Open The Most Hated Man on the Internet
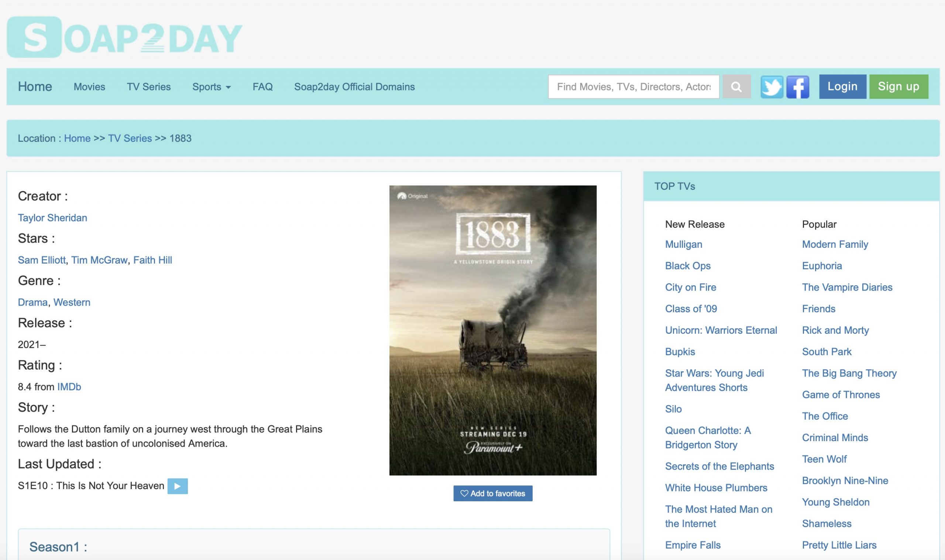This screenshot has height=560, width=945. 719,516
